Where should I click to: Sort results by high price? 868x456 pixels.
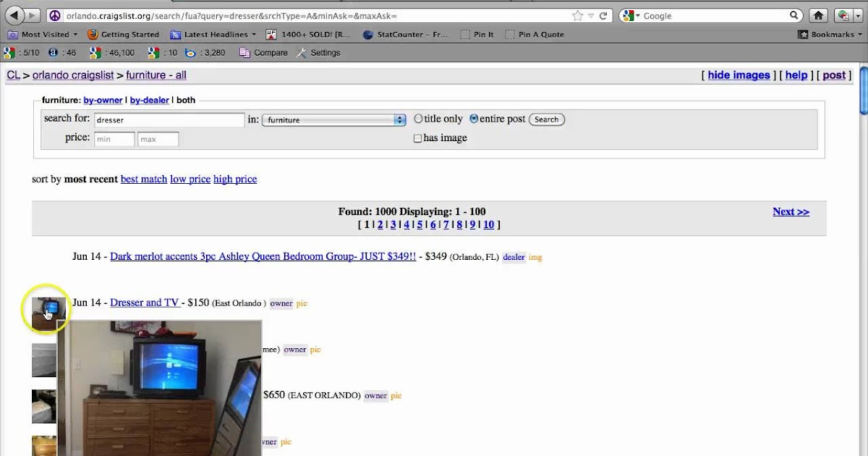coord(235,179)
